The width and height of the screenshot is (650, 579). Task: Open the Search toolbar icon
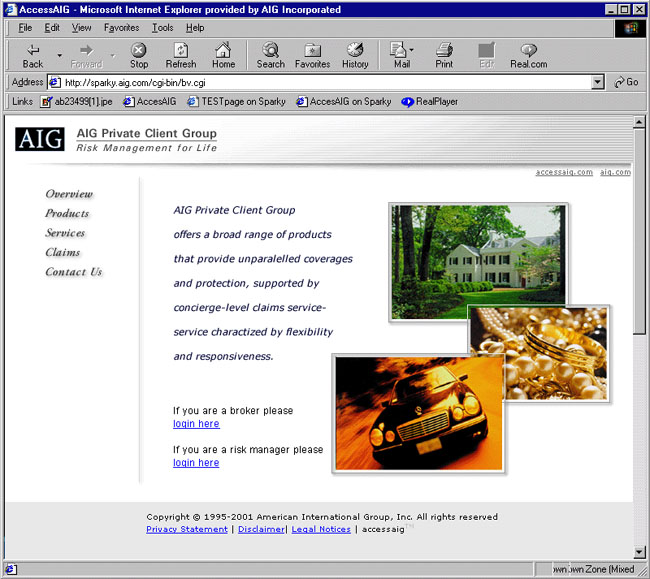270,50
